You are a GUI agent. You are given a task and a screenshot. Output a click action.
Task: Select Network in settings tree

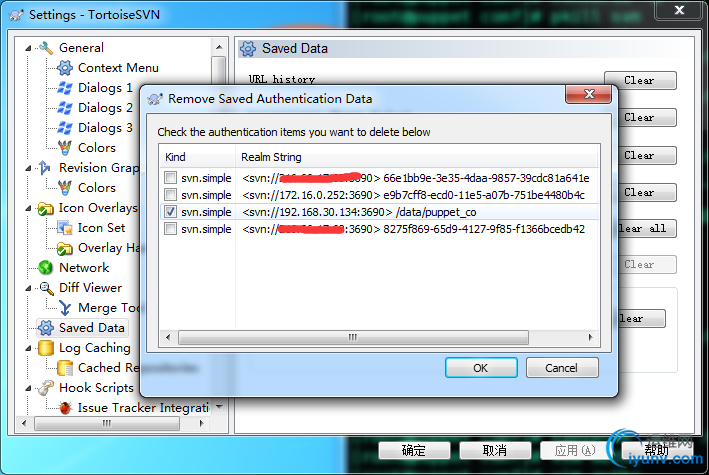(84, 268)
